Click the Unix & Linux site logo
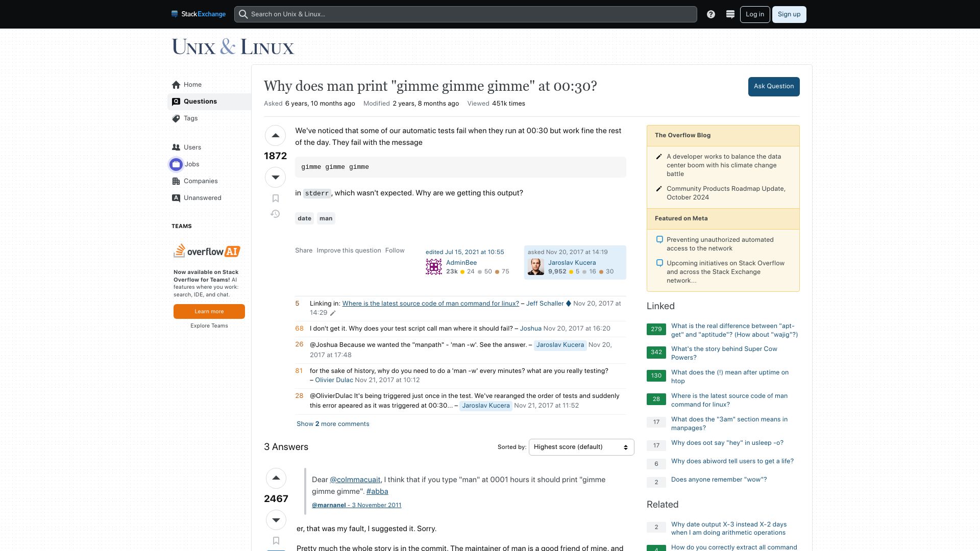 [233, 47]
